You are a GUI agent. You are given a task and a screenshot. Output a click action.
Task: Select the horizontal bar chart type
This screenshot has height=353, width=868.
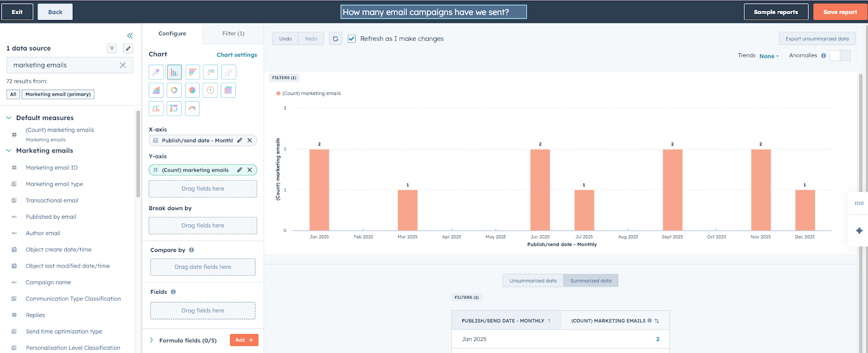(192, 72)
